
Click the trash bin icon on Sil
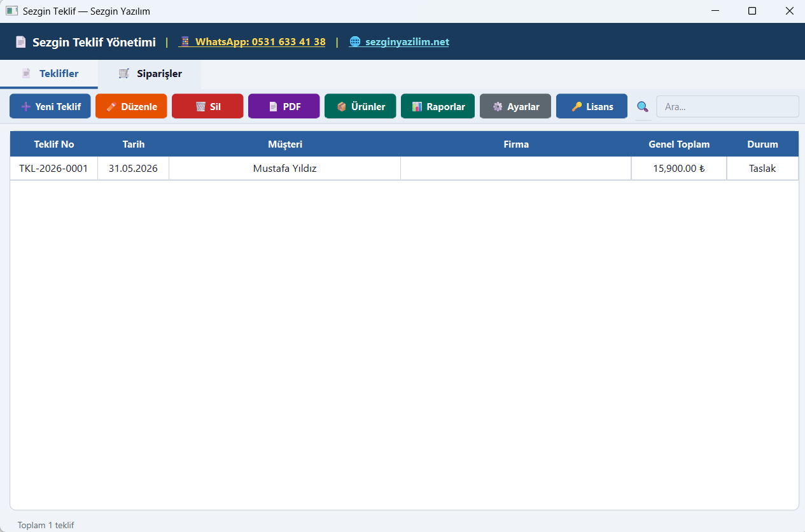200,107
